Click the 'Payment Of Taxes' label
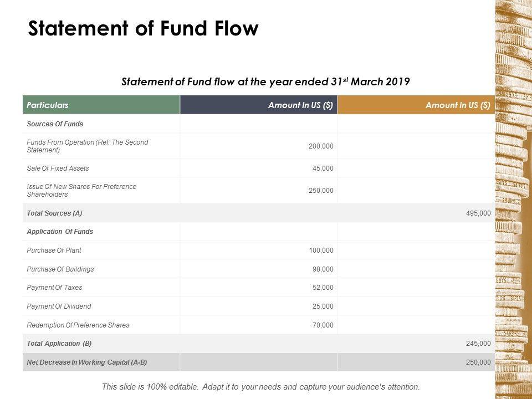Image resolution: width=532 pixels, height=399 pixels. (x=54, y=288)
